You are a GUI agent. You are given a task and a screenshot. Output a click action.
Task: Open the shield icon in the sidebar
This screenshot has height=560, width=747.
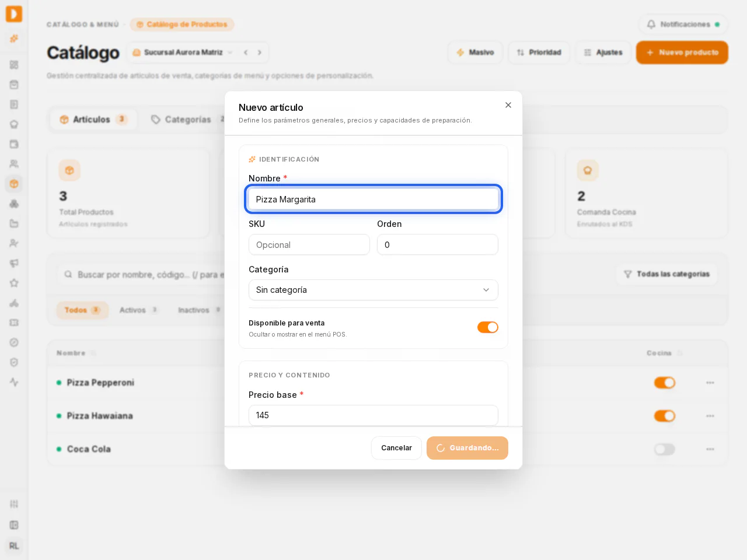tap(14, 362)
